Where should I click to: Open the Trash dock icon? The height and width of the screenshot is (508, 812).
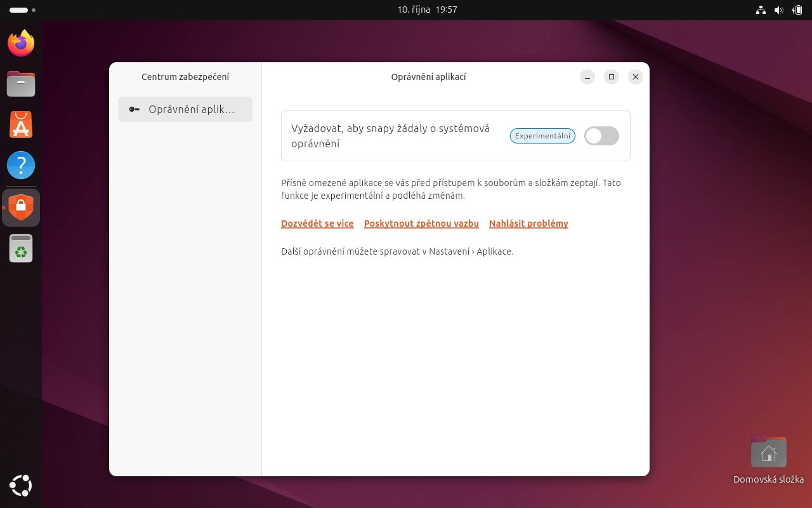(21, 248)
